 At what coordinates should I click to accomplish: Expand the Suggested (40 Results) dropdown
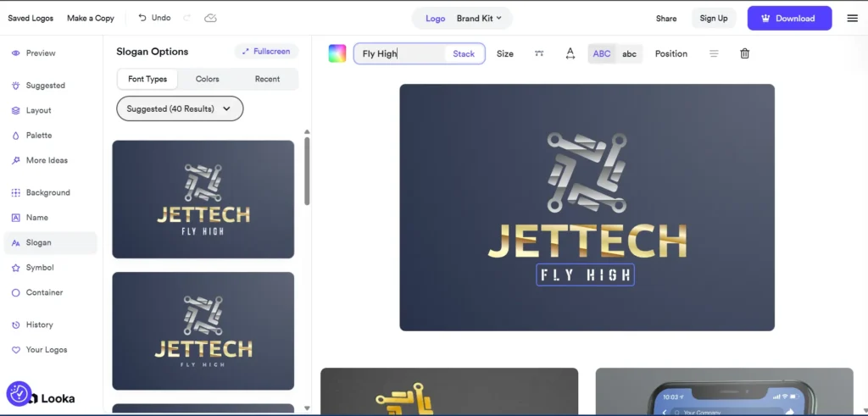click(x=180, y=108)
